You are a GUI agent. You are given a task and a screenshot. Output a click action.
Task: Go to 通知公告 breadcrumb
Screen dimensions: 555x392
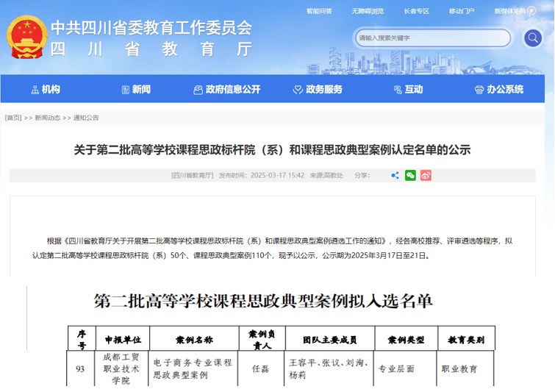86,118
